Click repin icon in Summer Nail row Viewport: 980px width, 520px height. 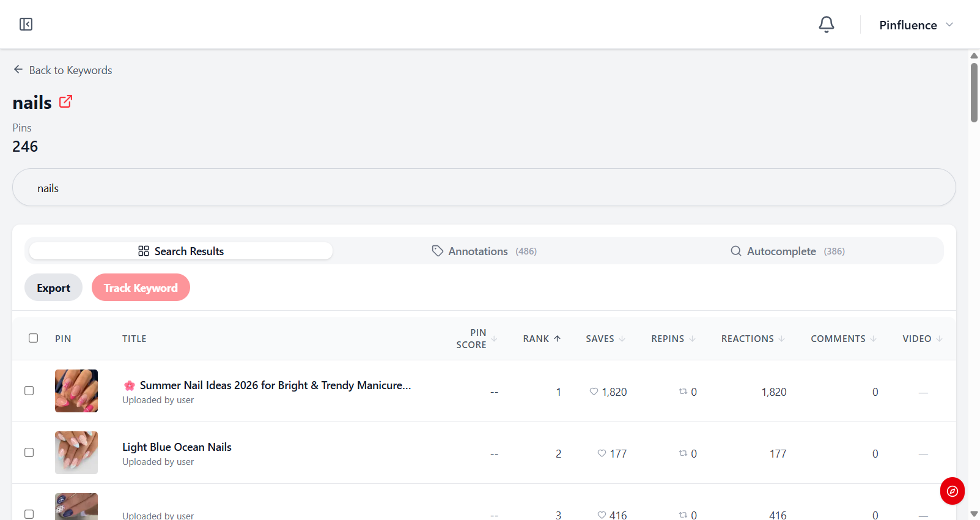pos(683,392)
